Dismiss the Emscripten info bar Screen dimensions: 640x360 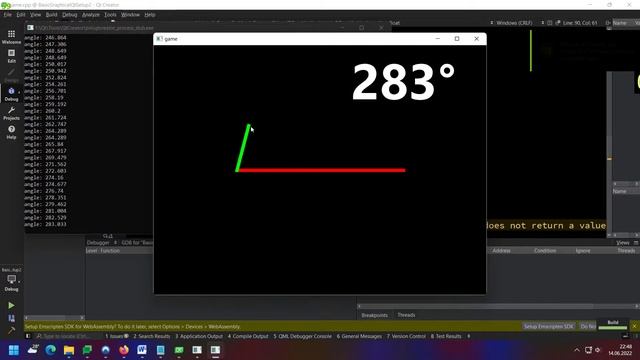click(x=635, y=326)
